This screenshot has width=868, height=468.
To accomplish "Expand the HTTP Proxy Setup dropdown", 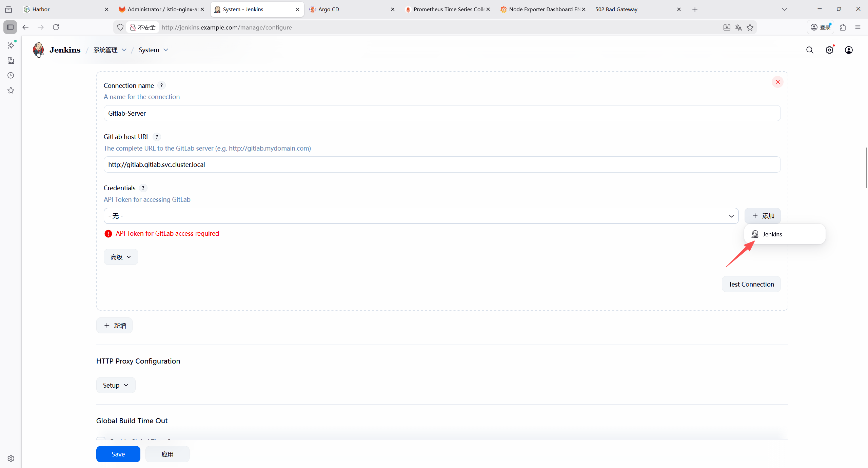I will [116, 385].
